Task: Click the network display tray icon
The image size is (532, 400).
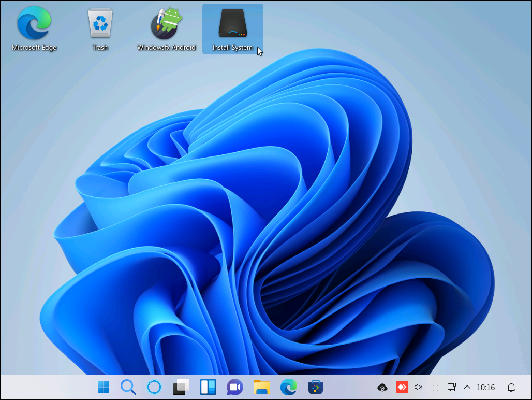Action: (x=452, y=387)
